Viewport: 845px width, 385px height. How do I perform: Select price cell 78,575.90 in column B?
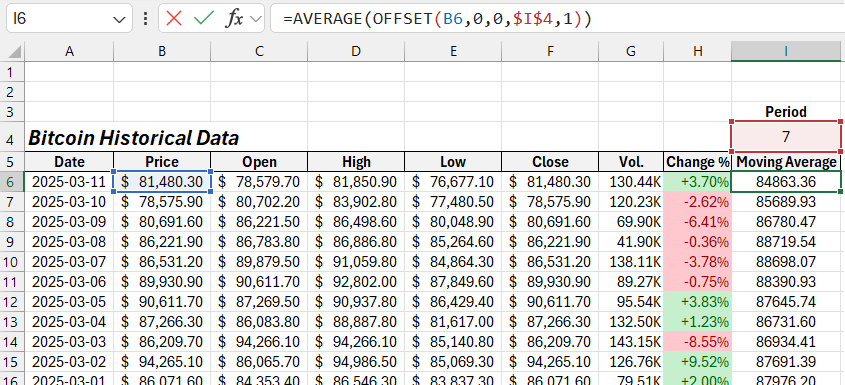point(162,202)
